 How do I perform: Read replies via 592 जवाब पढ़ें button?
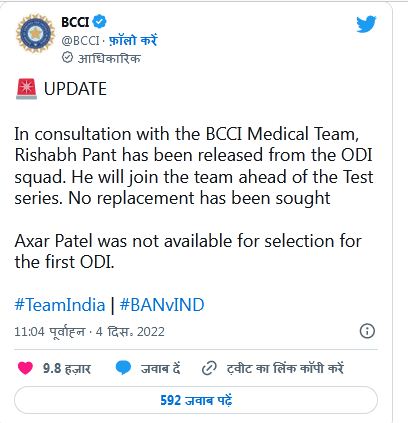(196, 400)
